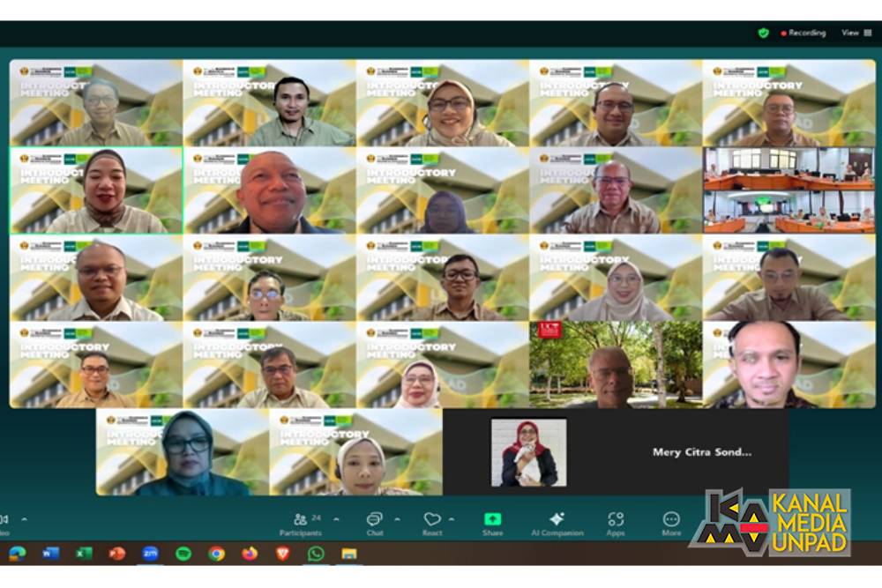882x588 pixels.
Task: Expand the Chat options caret
Action: click(x=397, y=519)
